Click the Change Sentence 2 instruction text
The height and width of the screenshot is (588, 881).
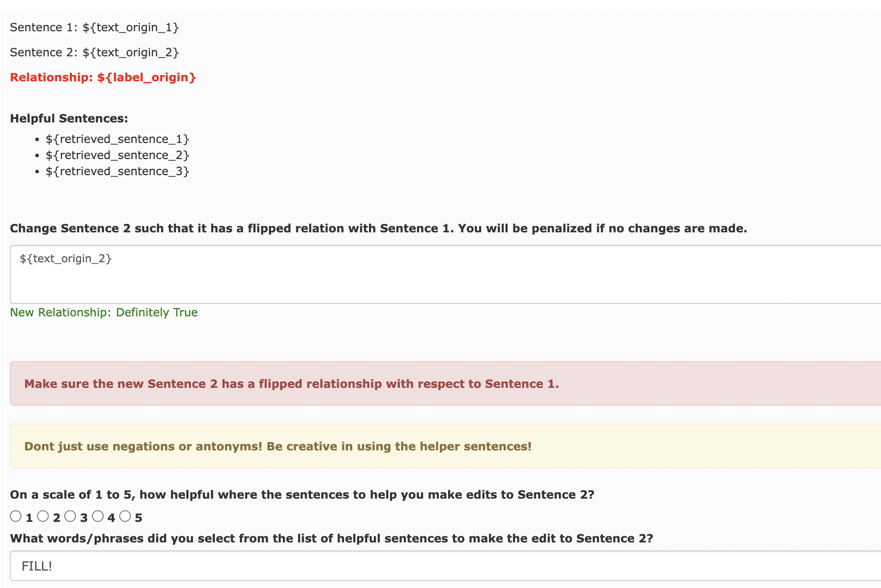[378, 228]
